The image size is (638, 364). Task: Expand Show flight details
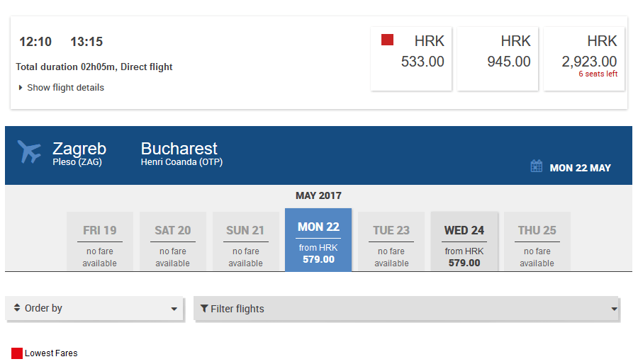[x=62, y=88]
